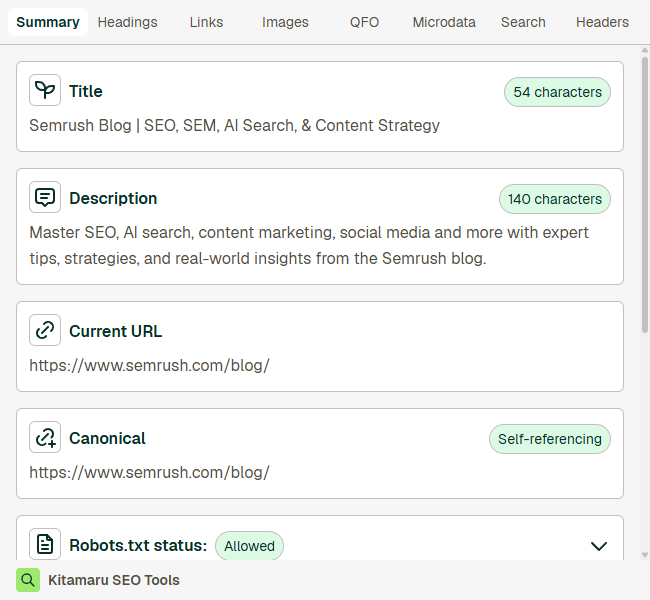
Task: Open the QFO tab
Action: tap(364, 22)
